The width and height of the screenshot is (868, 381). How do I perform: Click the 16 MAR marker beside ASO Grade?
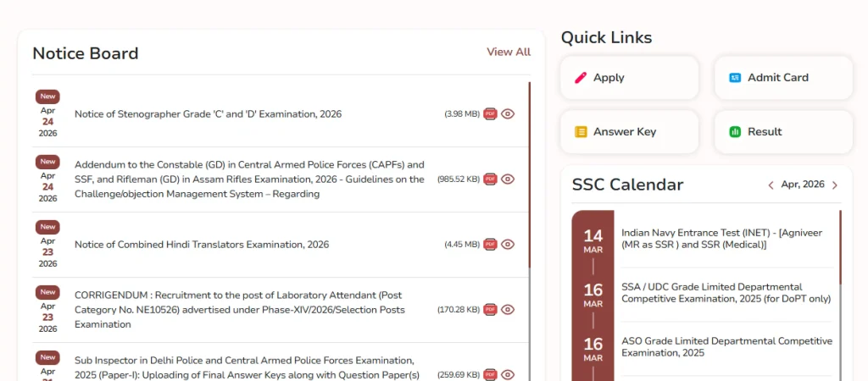[x=593, y=350]
